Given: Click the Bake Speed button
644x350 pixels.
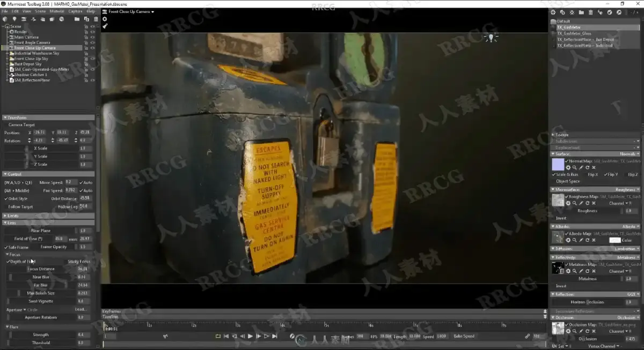Looking at the screenshot, I should tap(464, 336).
